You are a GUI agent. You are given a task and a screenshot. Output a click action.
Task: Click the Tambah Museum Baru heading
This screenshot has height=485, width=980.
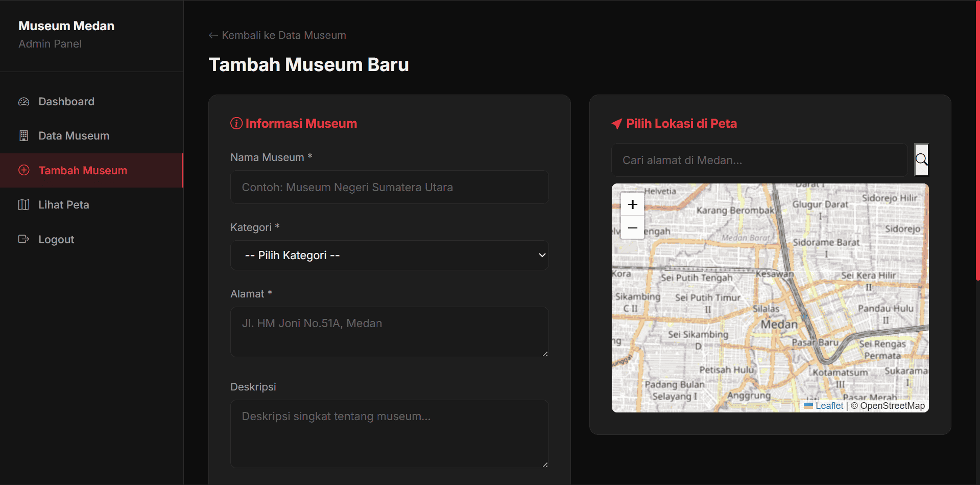coord(309,65)
